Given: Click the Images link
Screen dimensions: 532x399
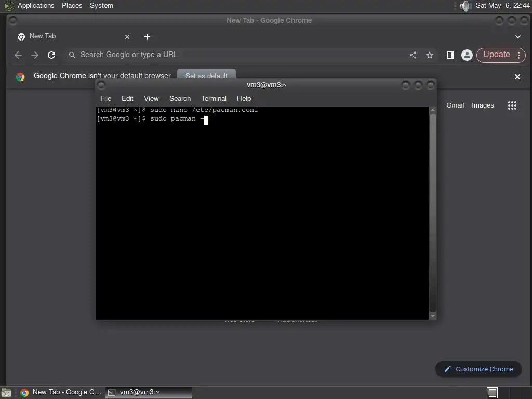Looking at the screenshot, I should [x=483, y=105].
